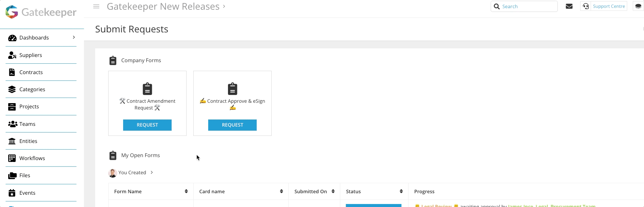Click the Contract Amendment Request card title

coord(147,104)
